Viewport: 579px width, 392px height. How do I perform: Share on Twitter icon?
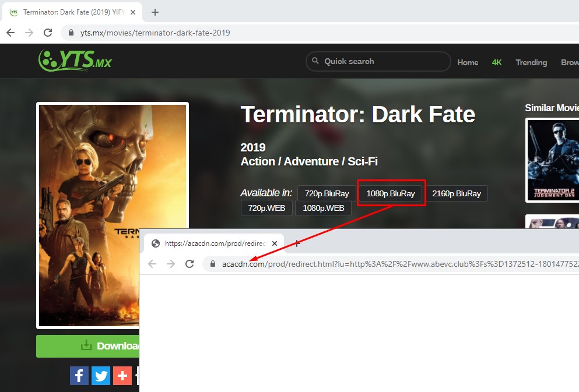[101, 376]
